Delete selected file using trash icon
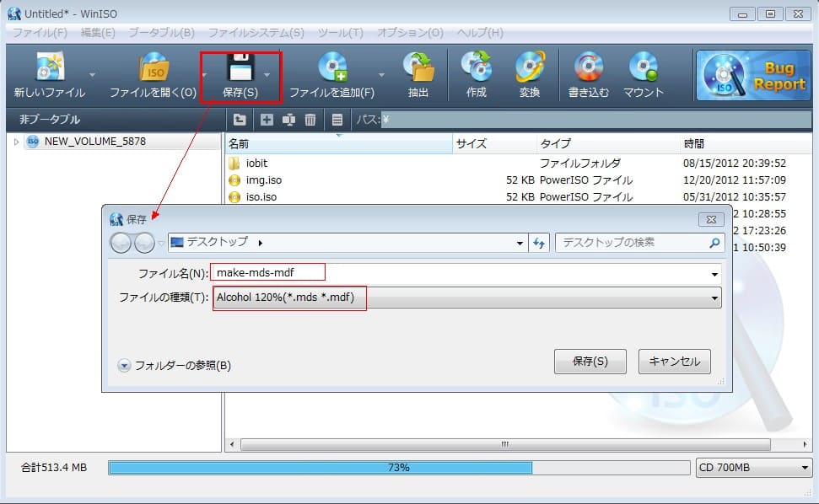Viewport: 819px width, 504px height. click(x=310, y=120)
